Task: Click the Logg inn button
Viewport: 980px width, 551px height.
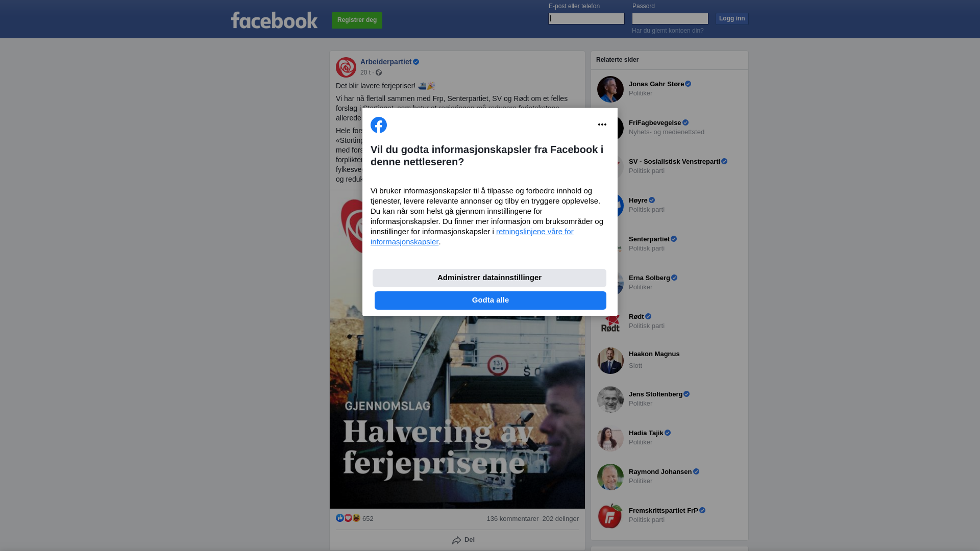Action: (732, 19)
